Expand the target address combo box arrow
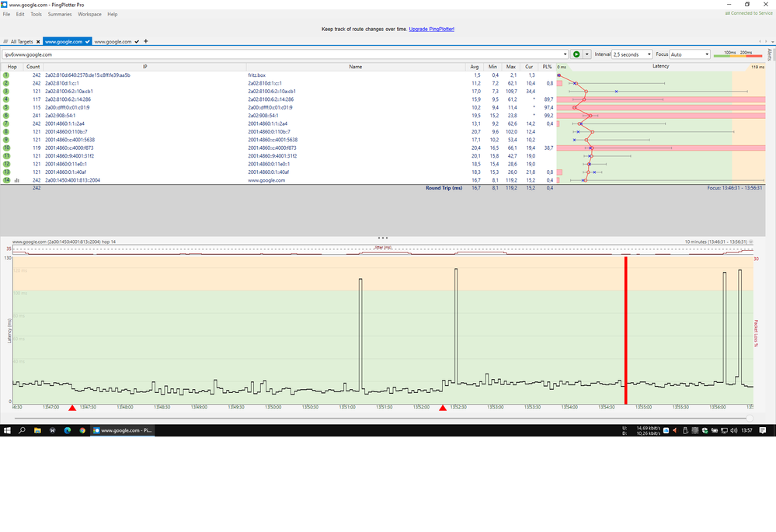The width and height of the screenshot is (776, 532). [565, 54]
